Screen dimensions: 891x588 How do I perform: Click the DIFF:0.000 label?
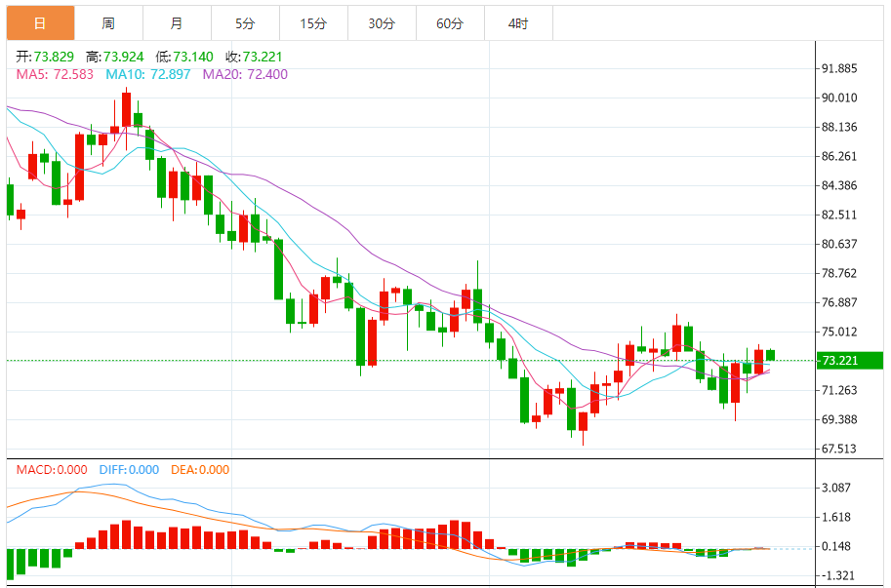click(129, 470)
